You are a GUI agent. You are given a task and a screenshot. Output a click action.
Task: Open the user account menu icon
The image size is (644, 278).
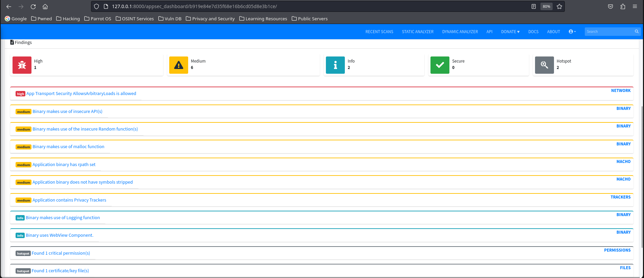tap(572, 31)
